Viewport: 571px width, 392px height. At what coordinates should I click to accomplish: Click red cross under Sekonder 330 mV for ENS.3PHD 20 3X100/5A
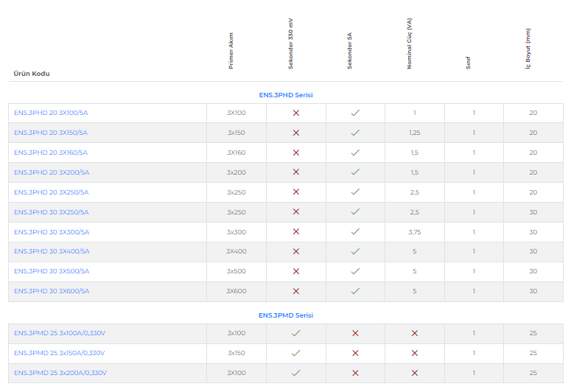(x=295, y=113)
